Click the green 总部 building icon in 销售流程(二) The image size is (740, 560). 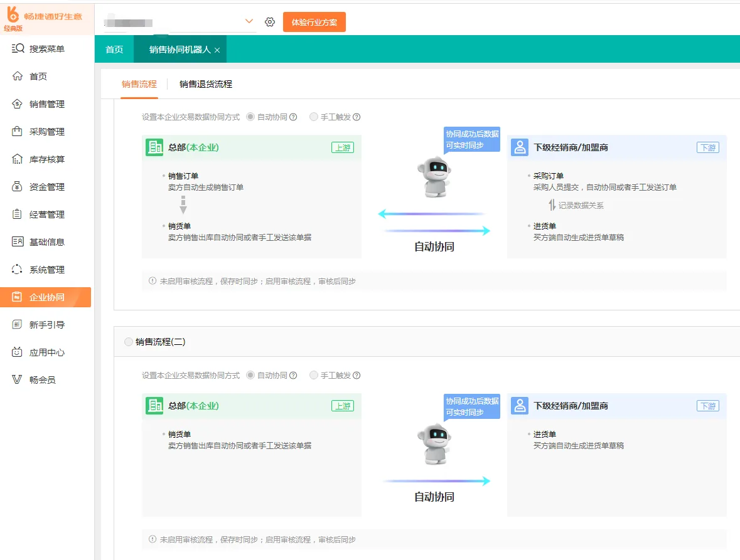[154, 406]
